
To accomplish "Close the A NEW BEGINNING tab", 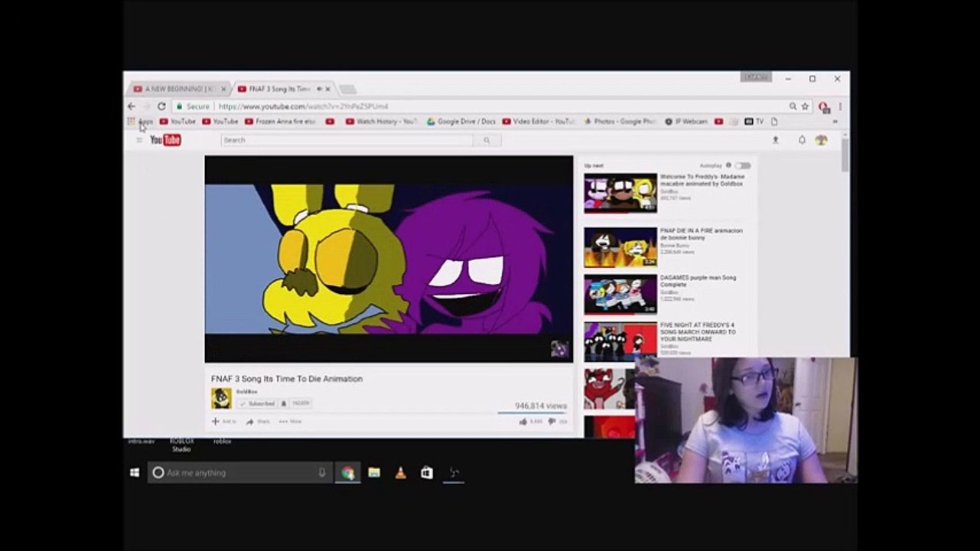I will [223, 89].
